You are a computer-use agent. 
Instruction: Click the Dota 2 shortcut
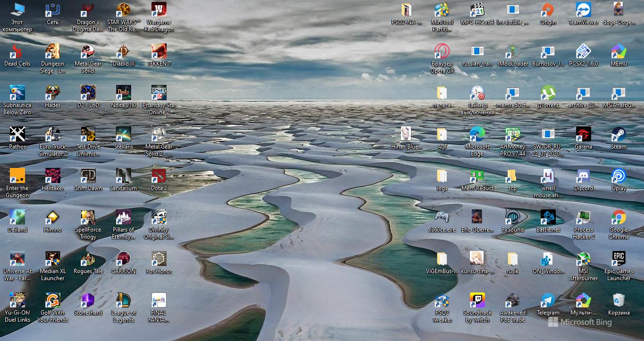(159, 180)
